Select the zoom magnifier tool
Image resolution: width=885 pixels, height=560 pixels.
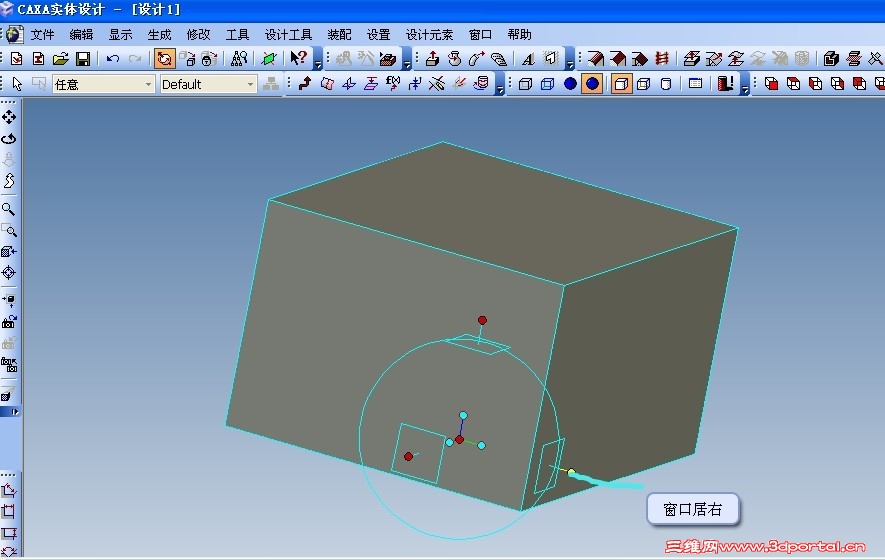[8, 209]
